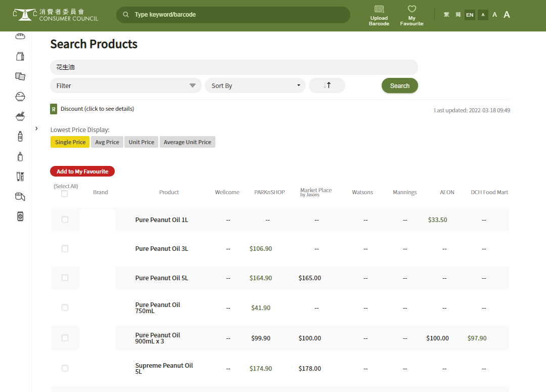Open the Pure Peanut Oil 750mL product

click(158, 308)
